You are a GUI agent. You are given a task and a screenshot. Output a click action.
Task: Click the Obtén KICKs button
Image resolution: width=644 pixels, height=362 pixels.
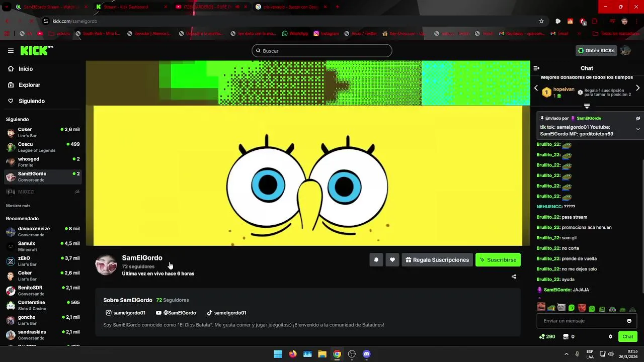point(596,51)
